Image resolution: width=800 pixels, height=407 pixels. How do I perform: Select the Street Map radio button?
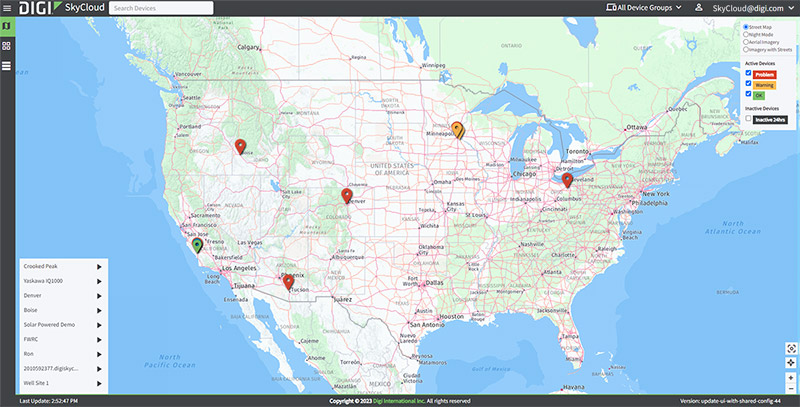(x=746, y=27)
